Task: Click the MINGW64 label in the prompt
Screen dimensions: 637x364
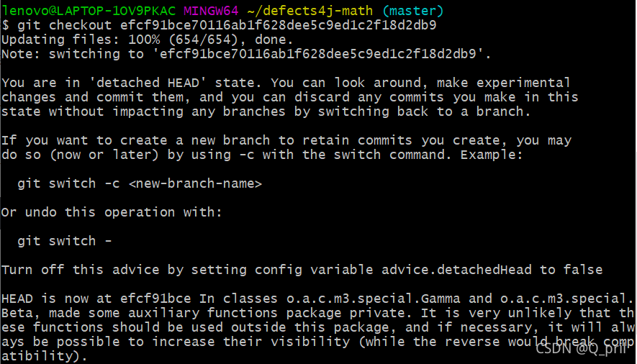Action: pyautogui.click(x=211, y=11)
